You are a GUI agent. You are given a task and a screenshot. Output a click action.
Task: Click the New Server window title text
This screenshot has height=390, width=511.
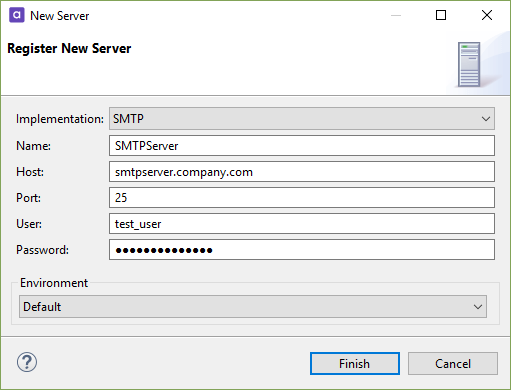click(60, 16)
